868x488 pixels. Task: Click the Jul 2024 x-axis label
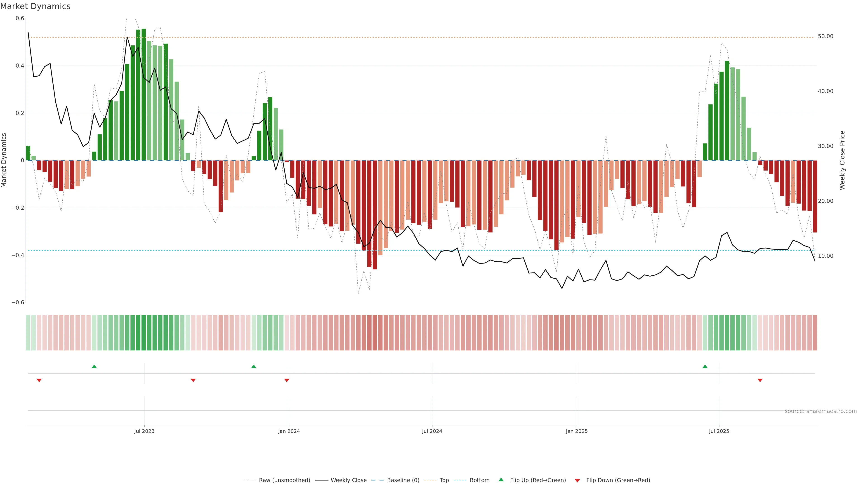point(432,431)
